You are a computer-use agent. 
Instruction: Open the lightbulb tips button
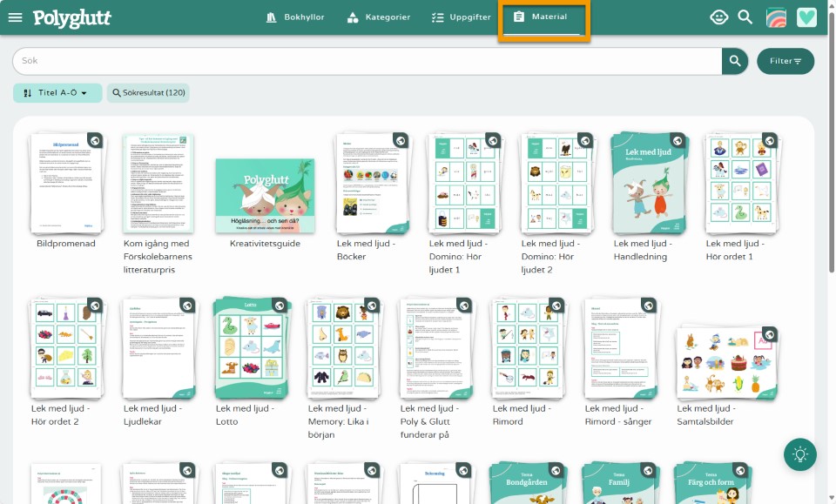799,454
